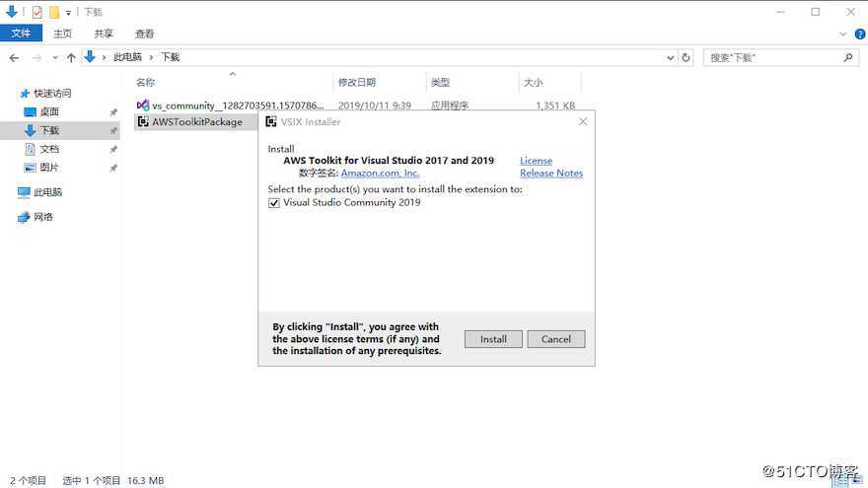Click the Install button in VSIX Installer
Image resolution: width=868 pixels, height=488 pixels.
click(492, 339)
